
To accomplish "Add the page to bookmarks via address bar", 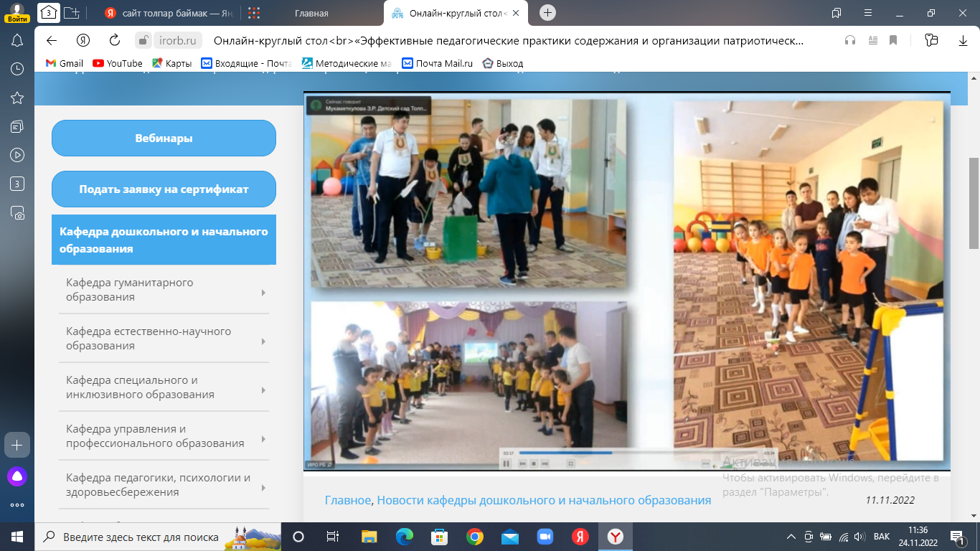I will click(893, 40).
